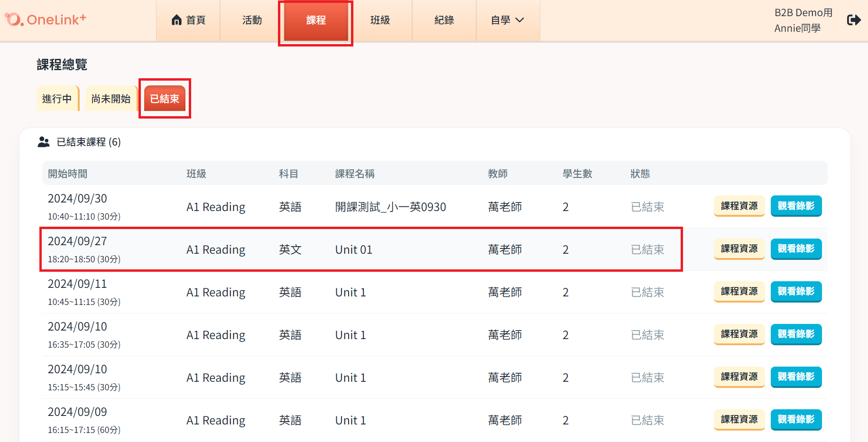The height and width of the screenshot is (442, 868).
Task: Click the 科目 column header
Action: (x=288, y=174)
